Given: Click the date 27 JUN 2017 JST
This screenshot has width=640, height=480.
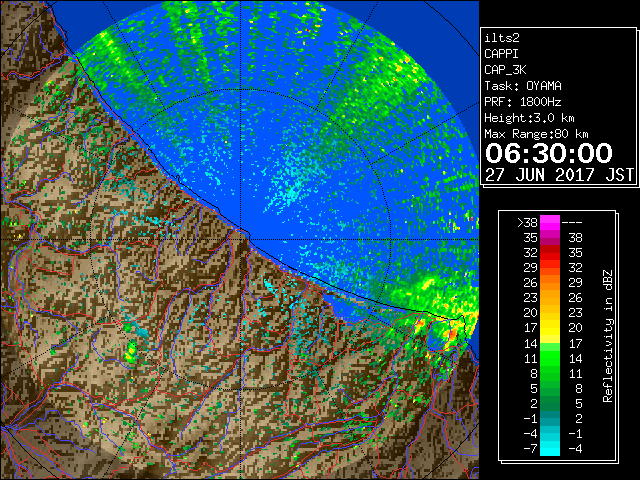Looking at the screenshot, I should tap(559, 175).
